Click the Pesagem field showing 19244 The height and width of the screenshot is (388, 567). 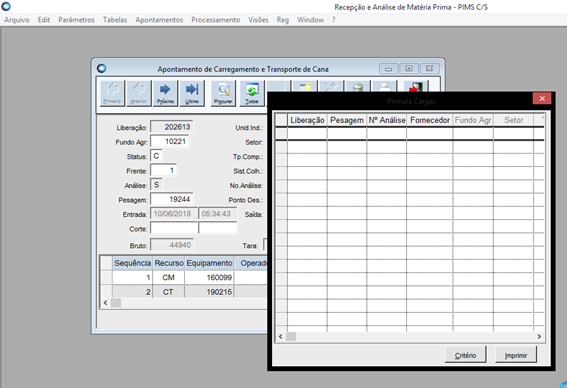(171, 199)
